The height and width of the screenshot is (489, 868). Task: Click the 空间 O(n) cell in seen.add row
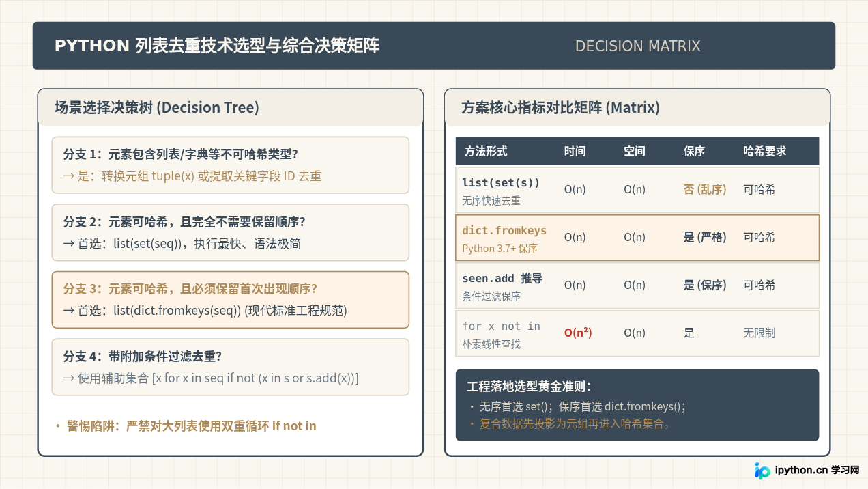(635, 285)
